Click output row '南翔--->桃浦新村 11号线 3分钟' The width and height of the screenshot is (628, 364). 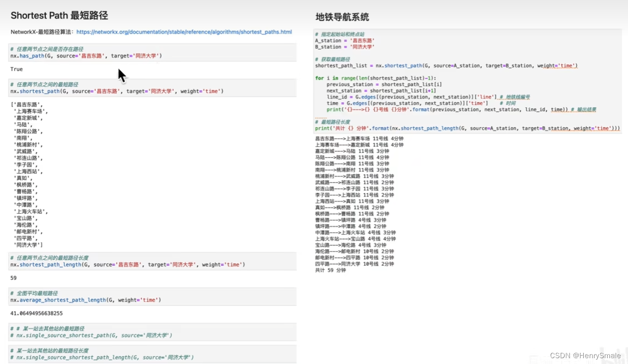point(352,170)
